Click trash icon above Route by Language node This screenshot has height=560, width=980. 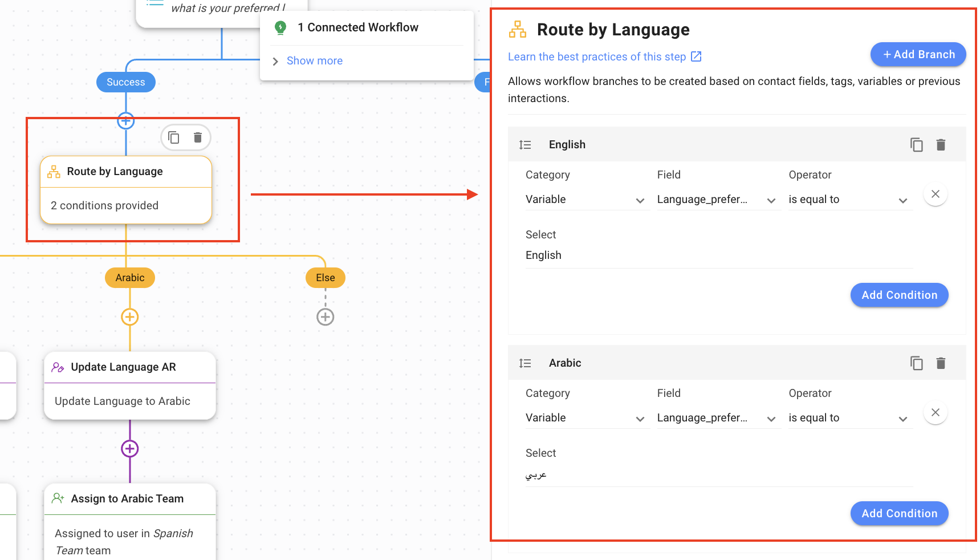point(198,138)
